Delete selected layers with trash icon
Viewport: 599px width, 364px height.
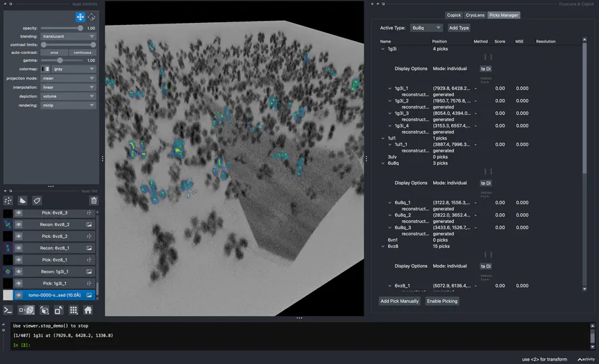pos(94,200)
